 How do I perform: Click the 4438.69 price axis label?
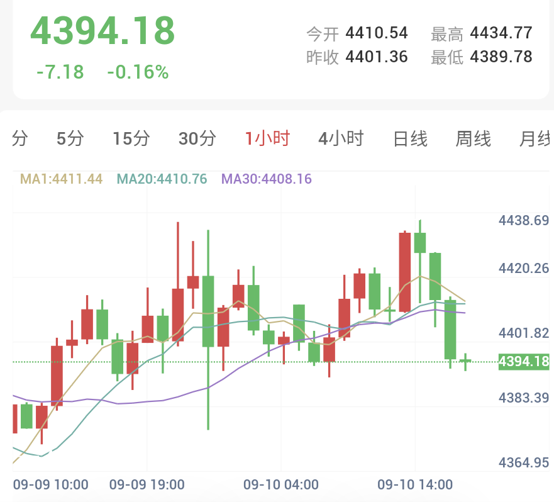point(524,220)
